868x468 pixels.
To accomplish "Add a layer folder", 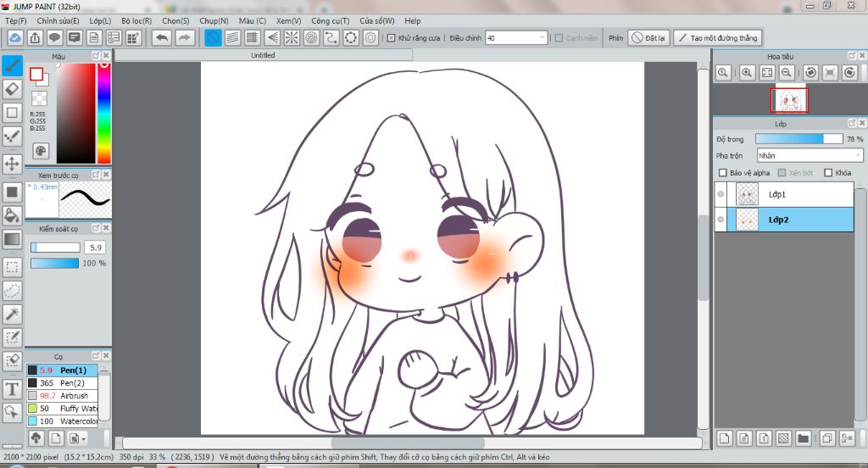I will (803, 438).
